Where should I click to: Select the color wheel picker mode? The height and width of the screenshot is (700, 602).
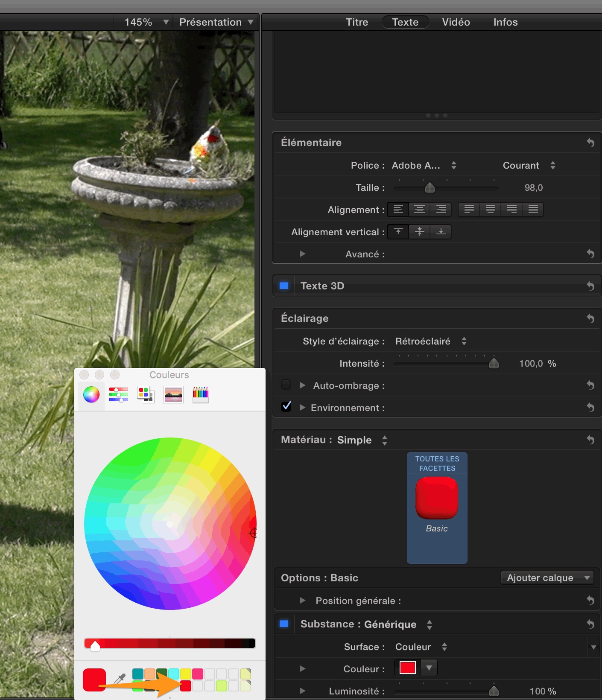tap(91, 395)
